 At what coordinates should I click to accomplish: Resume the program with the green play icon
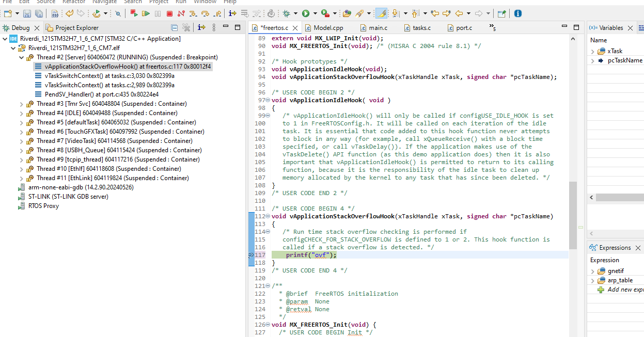(x=147, y=13)
